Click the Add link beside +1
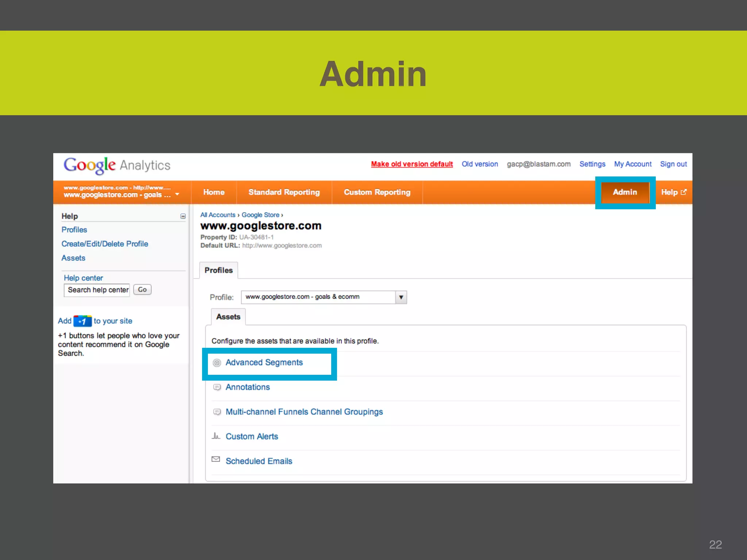This screenshot has width=747, height=560. (65, 321)
